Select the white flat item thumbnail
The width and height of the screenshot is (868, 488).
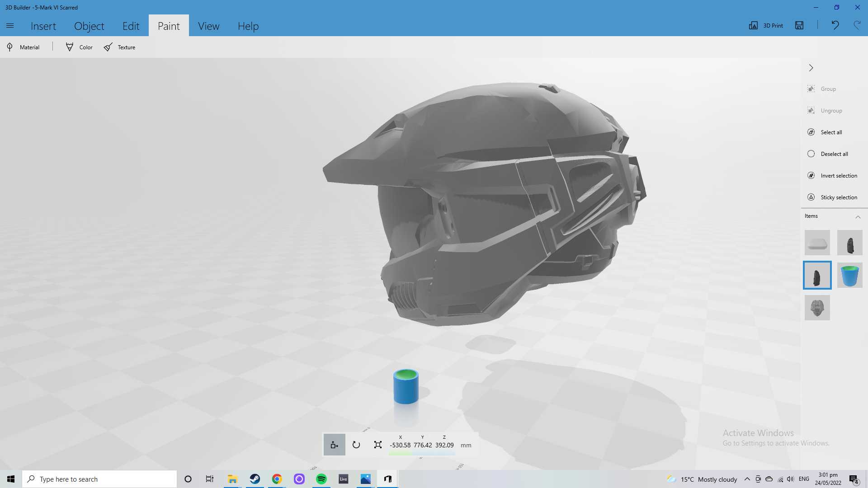817,243
